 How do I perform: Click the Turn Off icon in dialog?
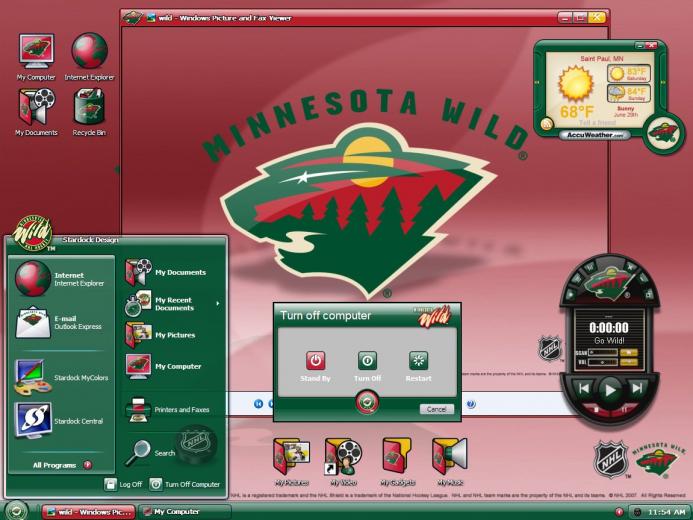367,361
